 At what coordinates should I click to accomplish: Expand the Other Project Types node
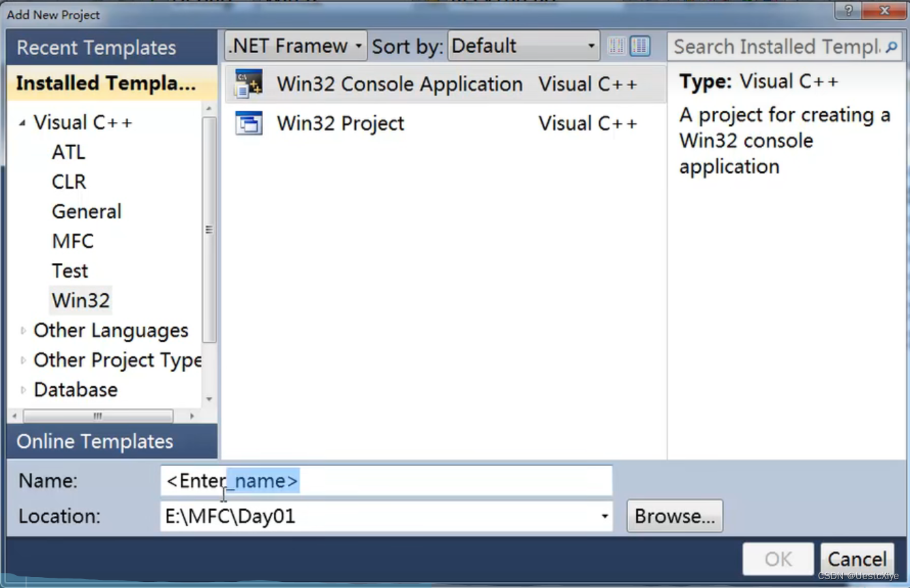(x=23, y=360)
